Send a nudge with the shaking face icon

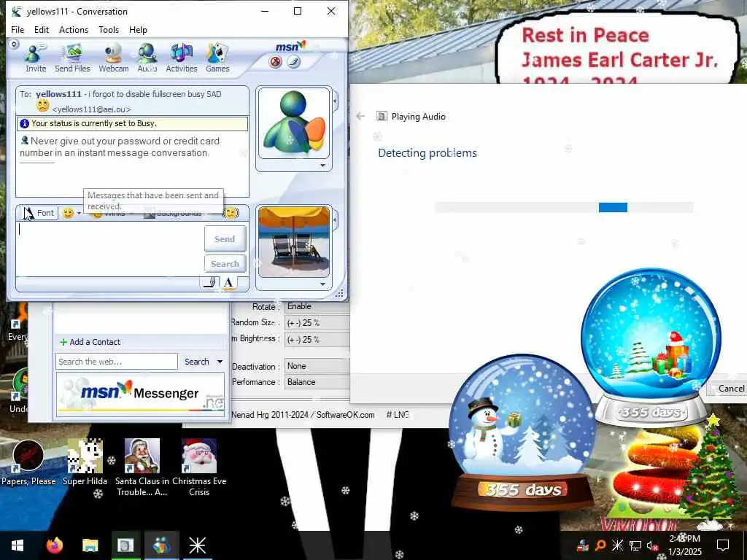click(231, 213)
